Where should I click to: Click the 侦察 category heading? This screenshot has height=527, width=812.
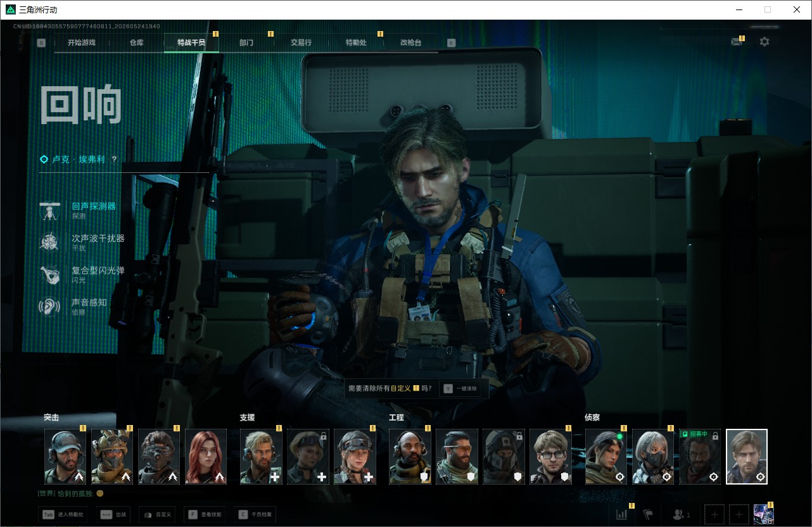pos(592,418)
